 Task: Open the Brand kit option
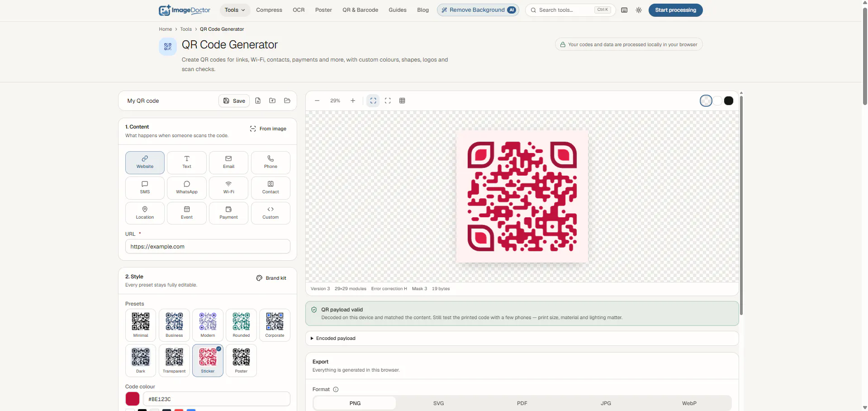tap(271, 278)
